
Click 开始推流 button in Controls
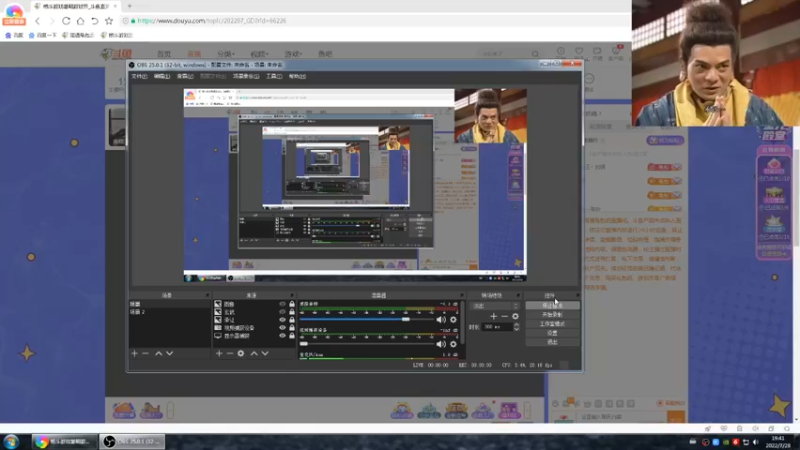pos(553,306)
